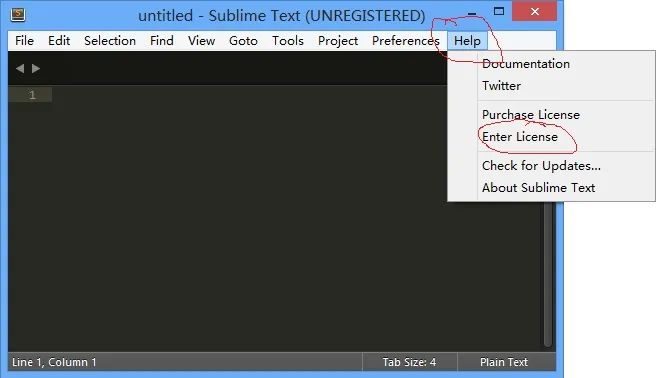Click Line 1, Column 1 status text
This screenshot has height=378, width=657.
[x=54, y=362]
